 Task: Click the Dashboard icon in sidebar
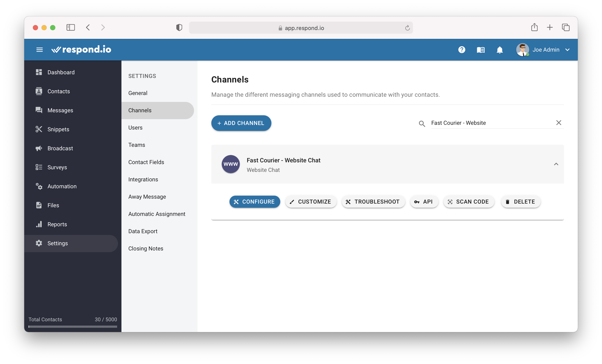tap(39, 72)
